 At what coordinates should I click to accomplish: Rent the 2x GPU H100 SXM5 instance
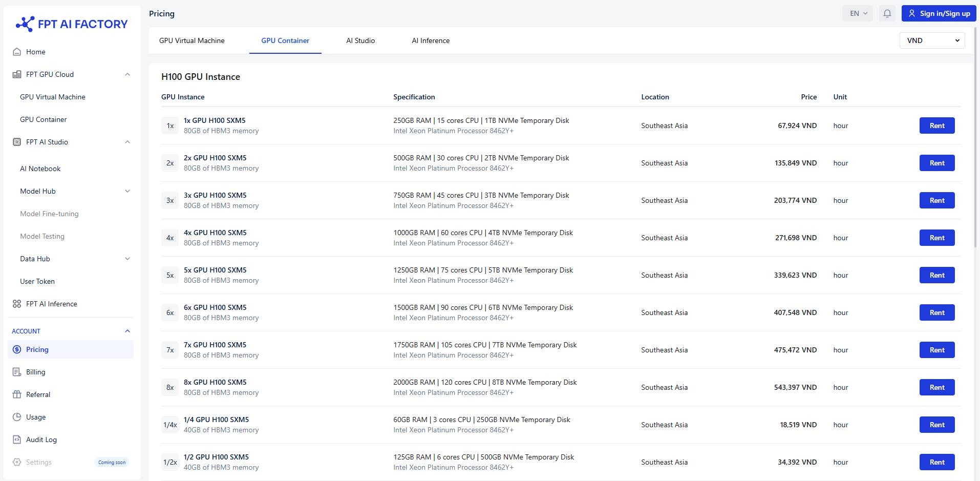click(x=937, y=163)
